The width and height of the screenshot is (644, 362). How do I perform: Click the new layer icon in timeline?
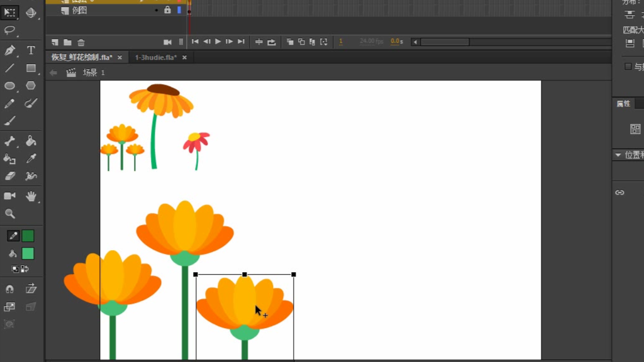click(55, 42)
